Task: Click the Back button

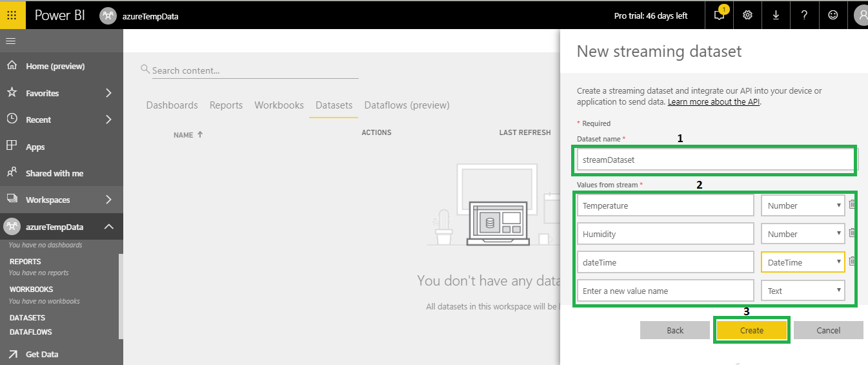Action: click(x=675, y=330)
